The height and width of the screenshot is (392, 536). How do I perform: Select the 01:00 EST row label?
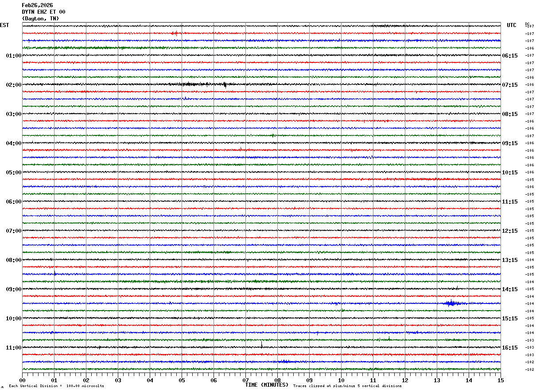(x=14, y=56)
